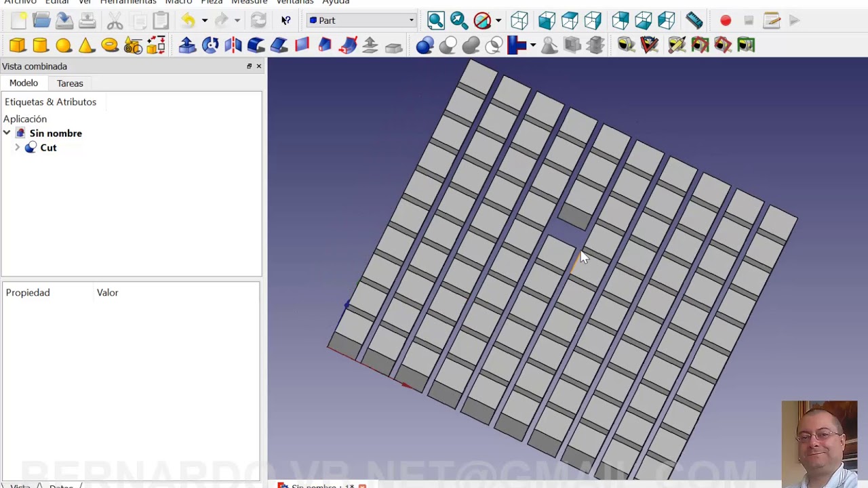Fit all content in the view
This screenshot has width=868, height=488.
pos(436,21)
